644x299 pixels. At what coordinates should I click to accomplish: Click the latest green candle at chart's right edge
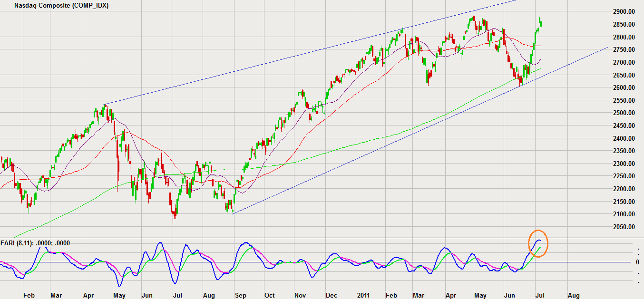540,22
